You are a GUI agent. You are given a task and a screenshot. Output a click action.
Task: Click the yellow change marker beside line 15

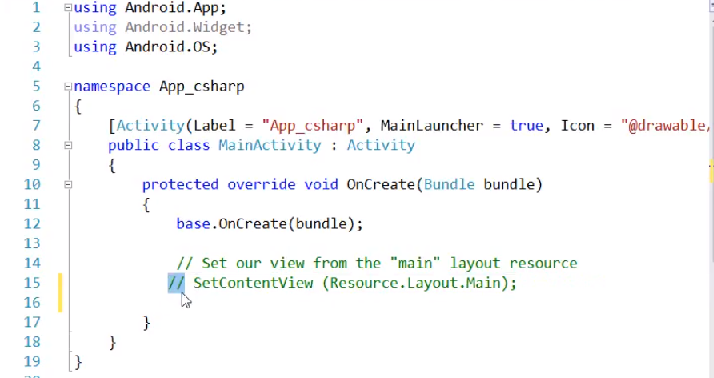coord(60,292)
